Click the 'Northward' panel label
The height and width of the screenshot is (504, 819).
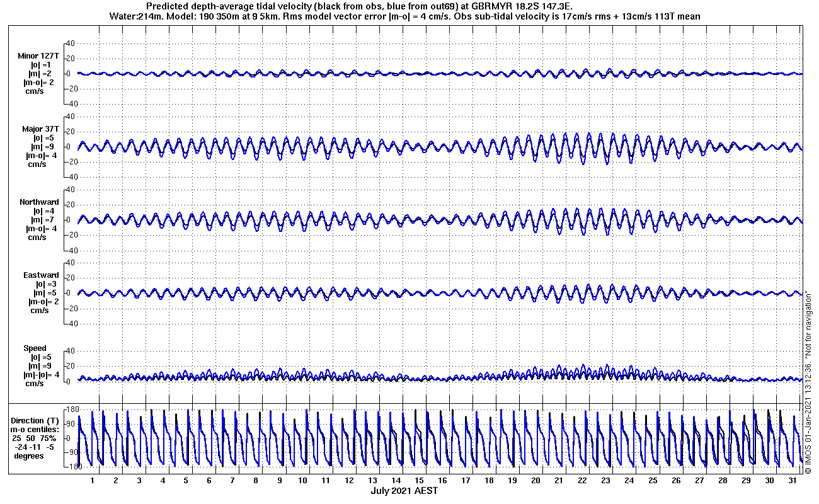point(39,202)
